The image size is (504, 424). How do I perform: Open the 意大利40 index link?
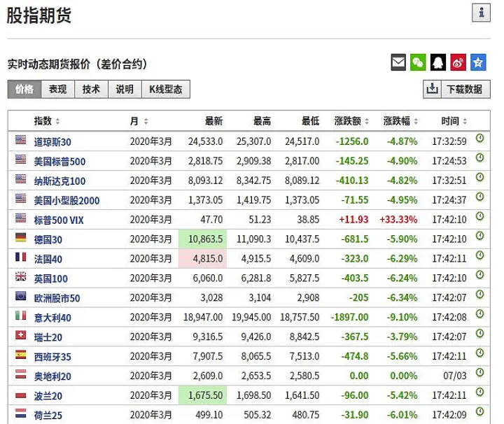point(52,318)
